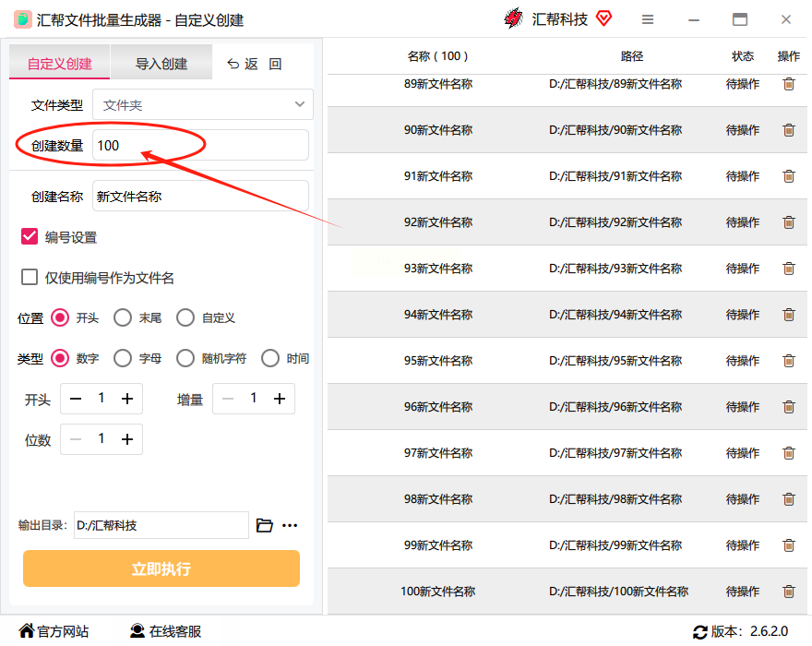Viewport: 812px width, 646px height.
Task: Select the 自定义创建 tab
Action: (x=60, y=63)
